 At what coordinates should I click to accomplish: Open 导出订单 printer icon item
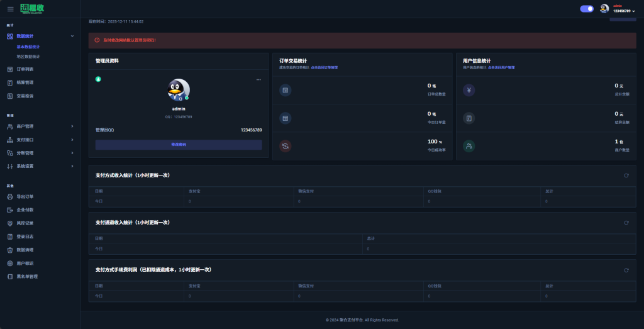(x=25, y=197)
